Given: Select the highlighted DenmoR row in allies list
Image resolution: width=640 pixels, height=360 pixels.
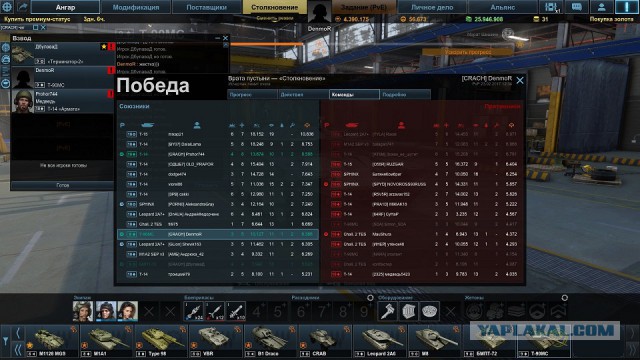Looking at the screenshot, I should 218,234.
